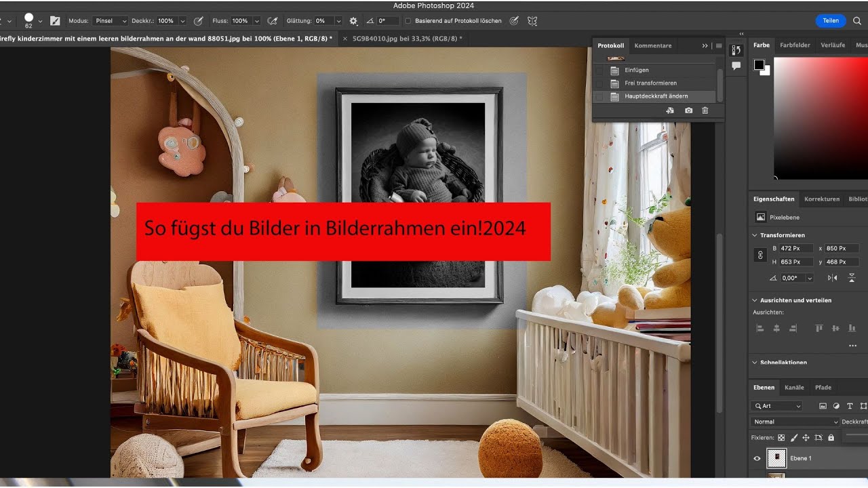Screen dimensions: 868x488
Task: Filter layers by adjustment layers icon
Action: (x=836, y=406)
